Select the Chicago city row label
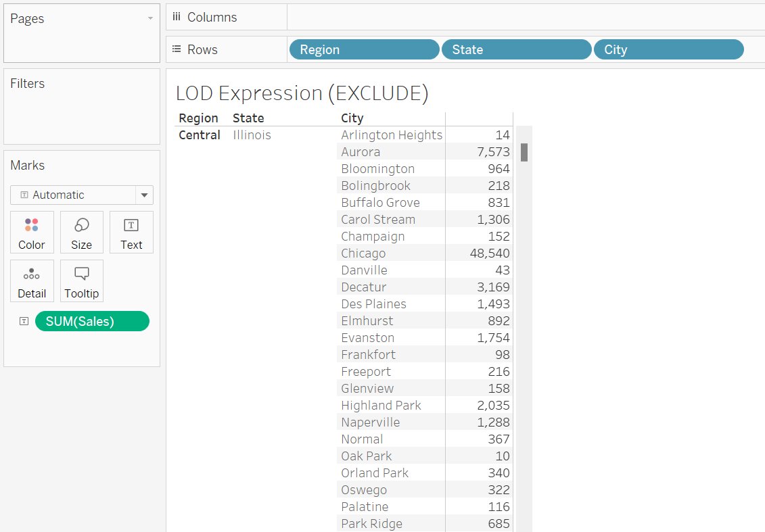The width and height of the screenshot is (765, 532). (363, 253)
